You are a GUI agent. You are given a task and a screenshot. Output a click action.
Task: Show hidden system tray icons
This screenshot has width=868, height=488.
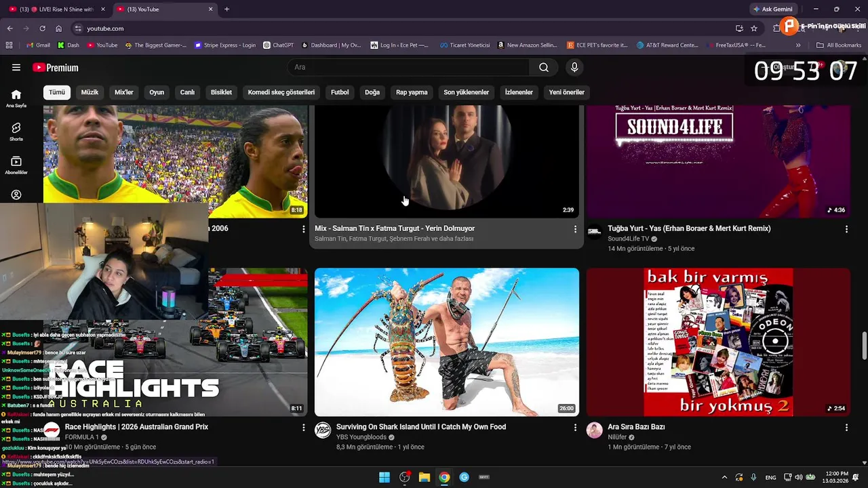[724, 477]
